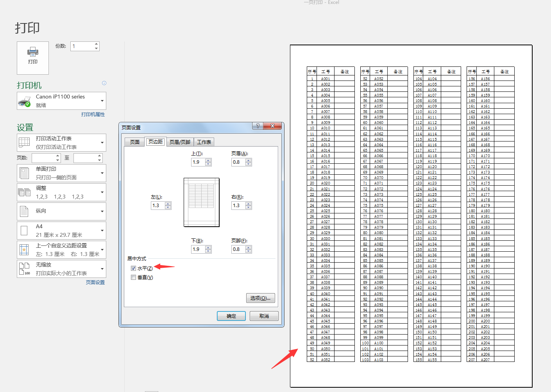
Task: Open the A4 paper size dropdown
Action: [61, 231]
